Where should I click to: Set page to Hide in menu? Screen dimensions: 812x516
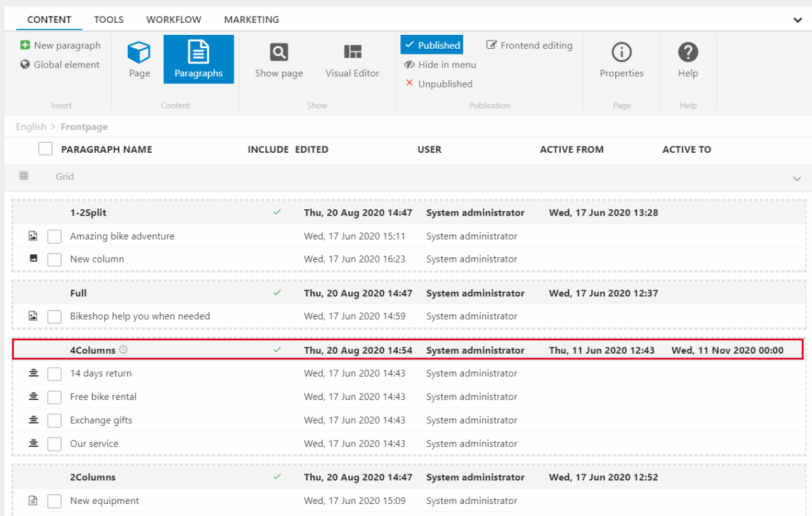pyautogui.click(x=440, y=65)
